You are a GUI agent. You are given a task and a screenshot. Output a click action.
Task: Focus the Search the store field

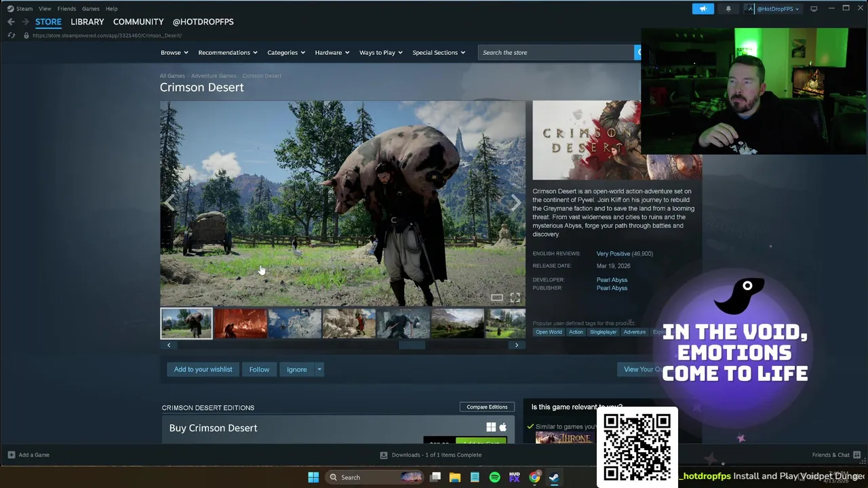(x=556, y=52)
